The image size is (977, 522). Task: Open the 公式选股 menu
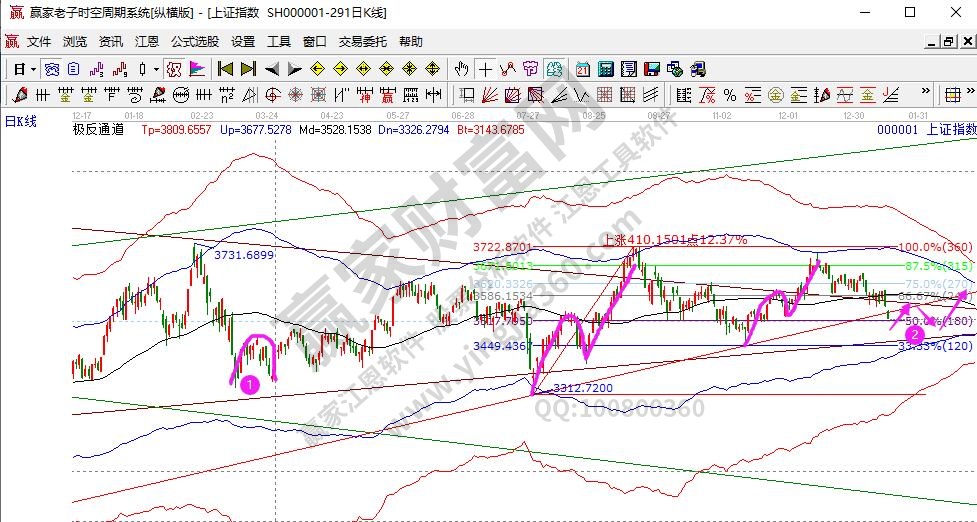click(x=194, y=42)
